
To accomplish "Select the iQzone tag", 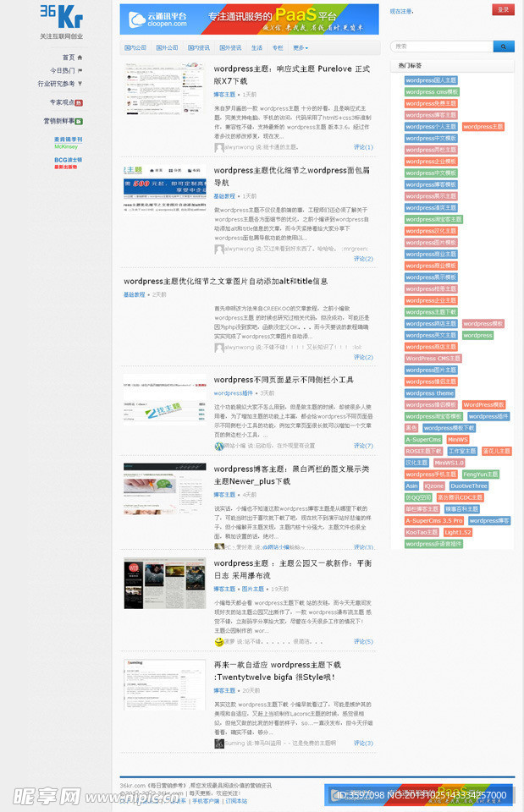I will (x=433, y=486).
